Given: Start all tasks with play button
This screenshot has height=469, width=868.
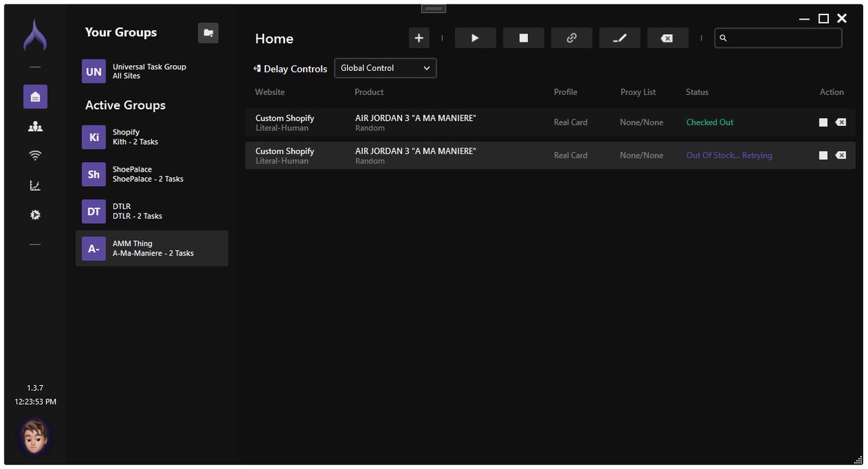Looking at the screenshot, I should point(475,38).
